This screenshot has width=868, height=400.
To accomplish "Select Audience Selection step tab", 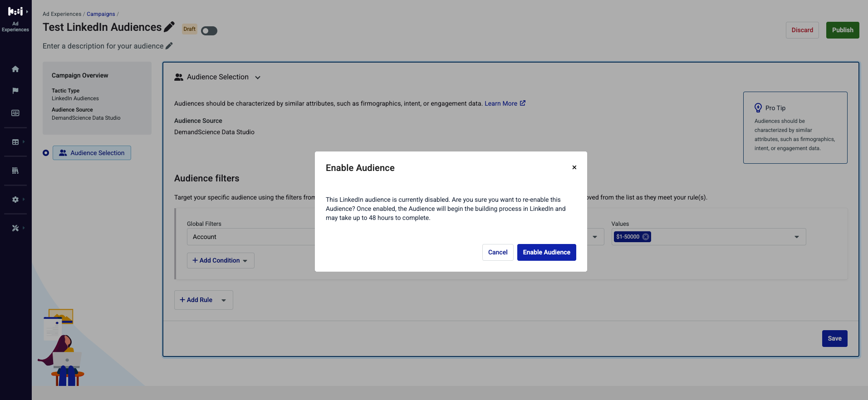I will [92, 153].
